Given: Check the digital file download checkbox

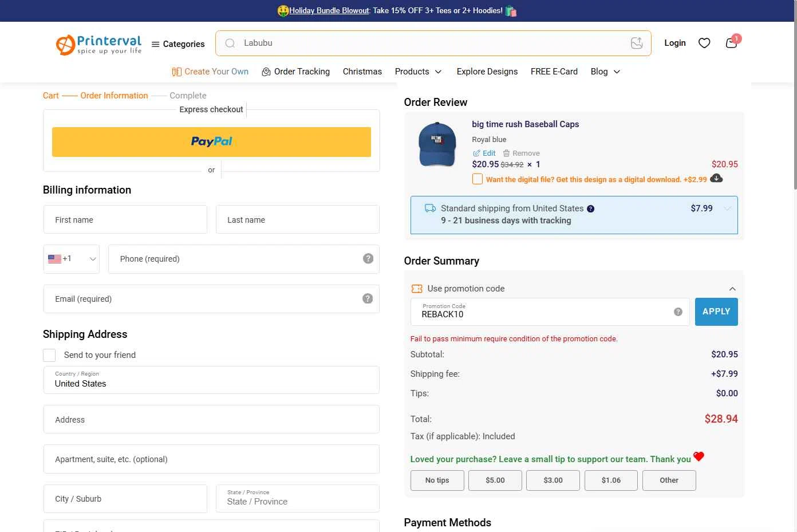Looking at the screenshot, I should coord(477,179).
